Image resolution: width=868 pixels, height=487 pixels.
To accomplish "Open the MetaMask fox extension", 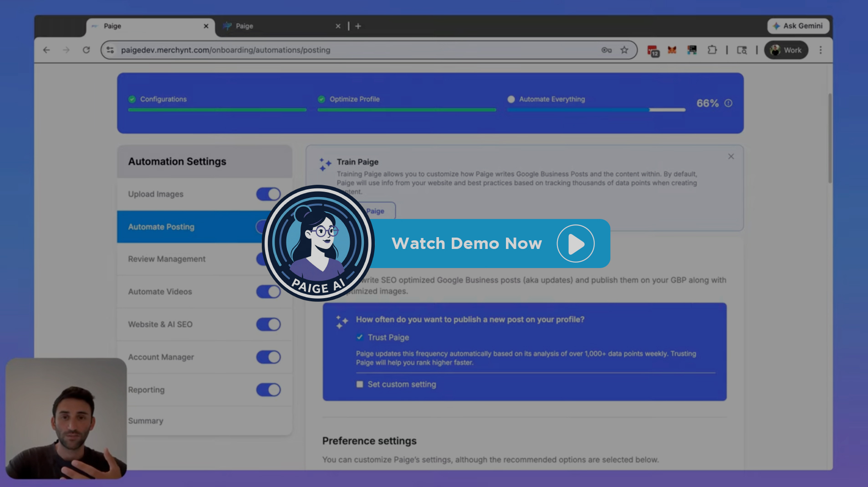I will pos(672,50).
